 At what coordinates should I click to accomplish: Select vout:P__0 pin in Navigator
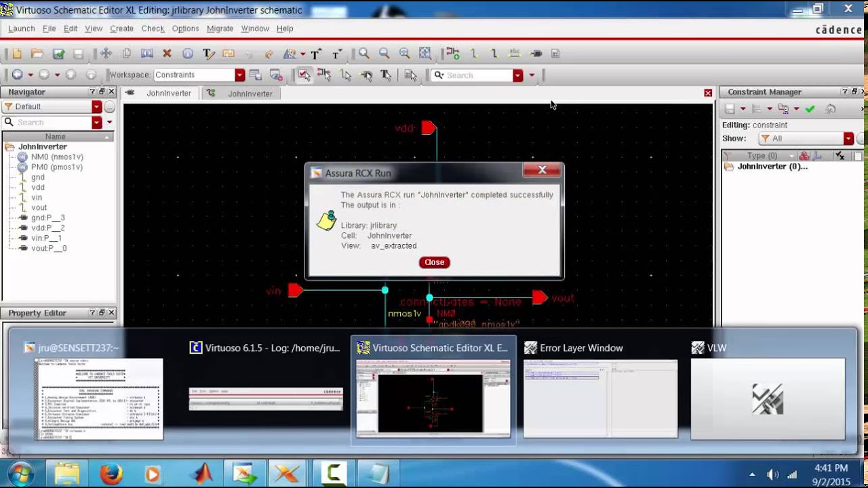[x=49, y=248]
